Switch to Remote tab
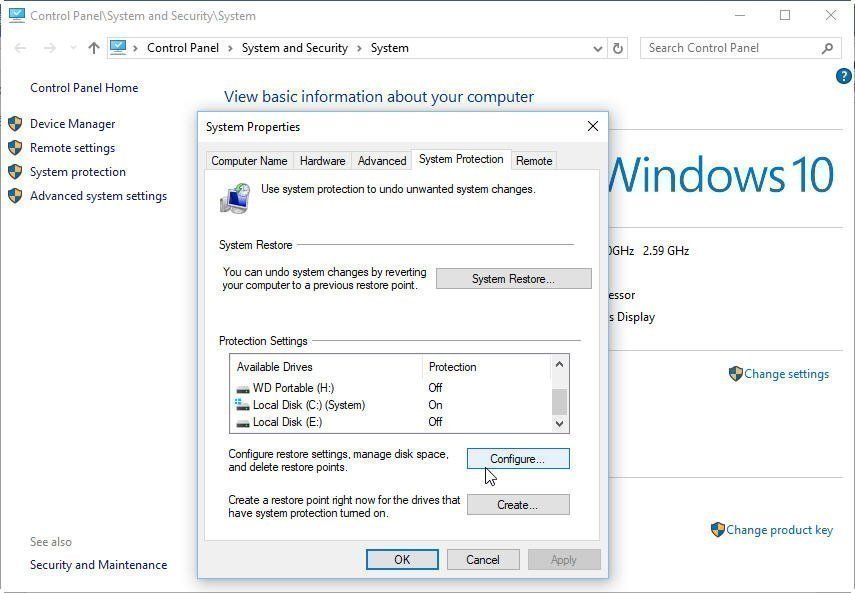855x593 pixels. pyautogui.click(x=534, y=161)
